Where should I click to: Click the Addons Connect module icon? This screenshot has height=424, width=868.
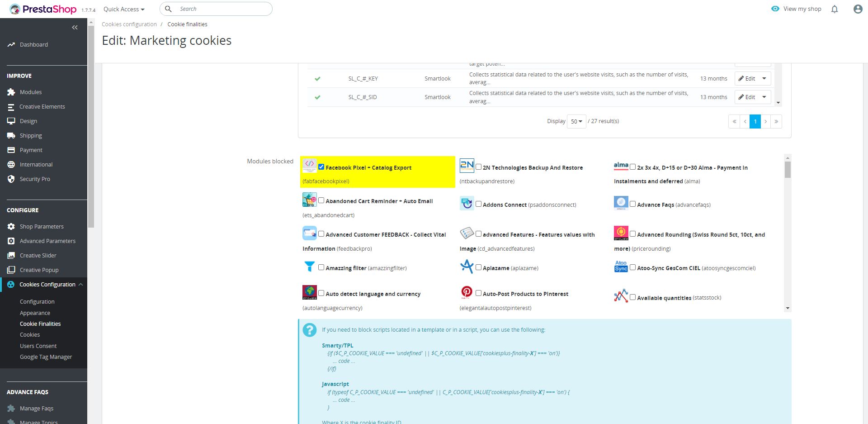[x=467, y=203]
